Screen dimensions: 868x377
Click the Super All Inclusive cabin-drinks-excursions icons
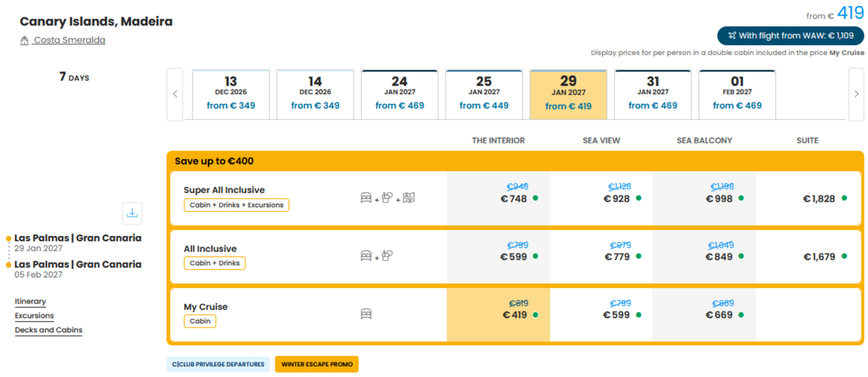tap(387, 198)
